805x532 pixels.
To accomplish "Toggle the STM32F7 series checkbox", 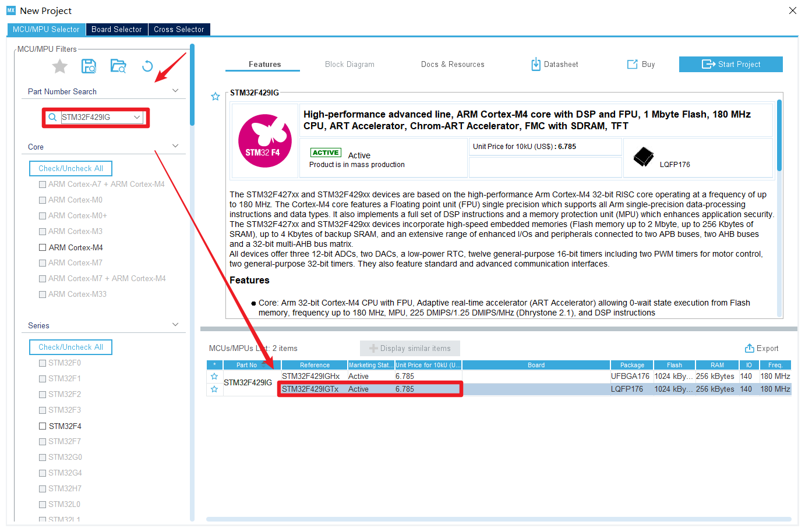I will [x=43, y=442].
